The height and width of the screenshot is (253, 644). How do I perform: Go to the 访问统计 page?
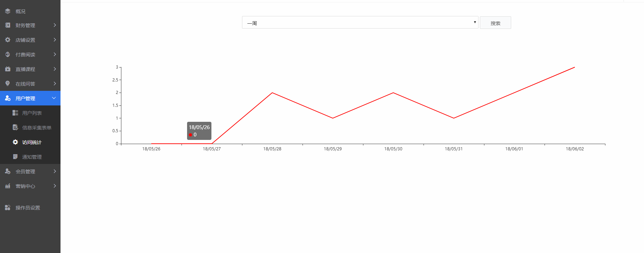30,142
